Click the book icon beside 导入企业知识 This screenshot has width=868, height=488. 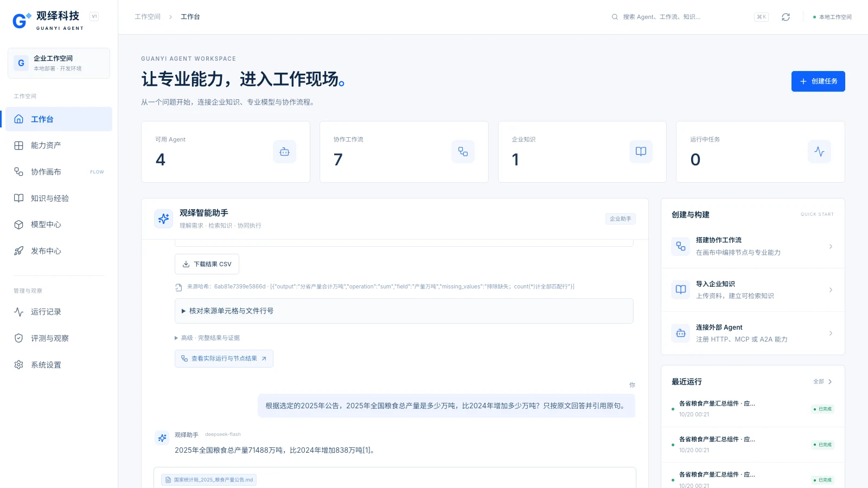(681, 290)
